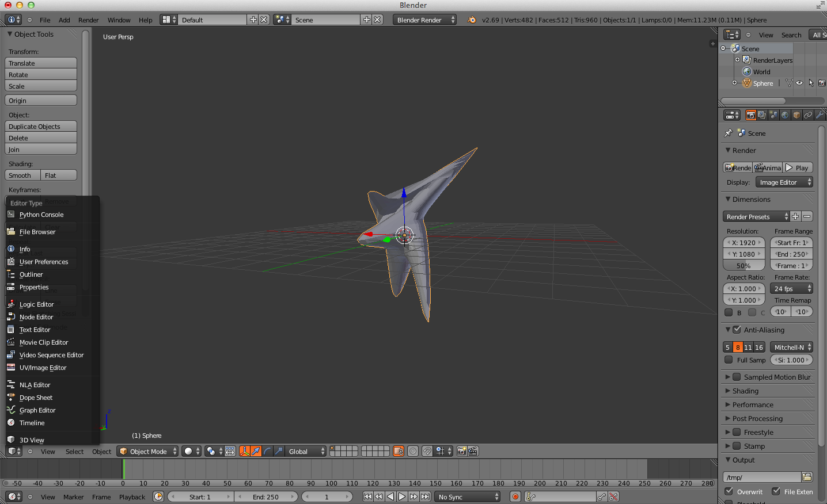This screenshot has width=827, height=504.
Task: Jump to next keyframe
Action: pos(413,497)
